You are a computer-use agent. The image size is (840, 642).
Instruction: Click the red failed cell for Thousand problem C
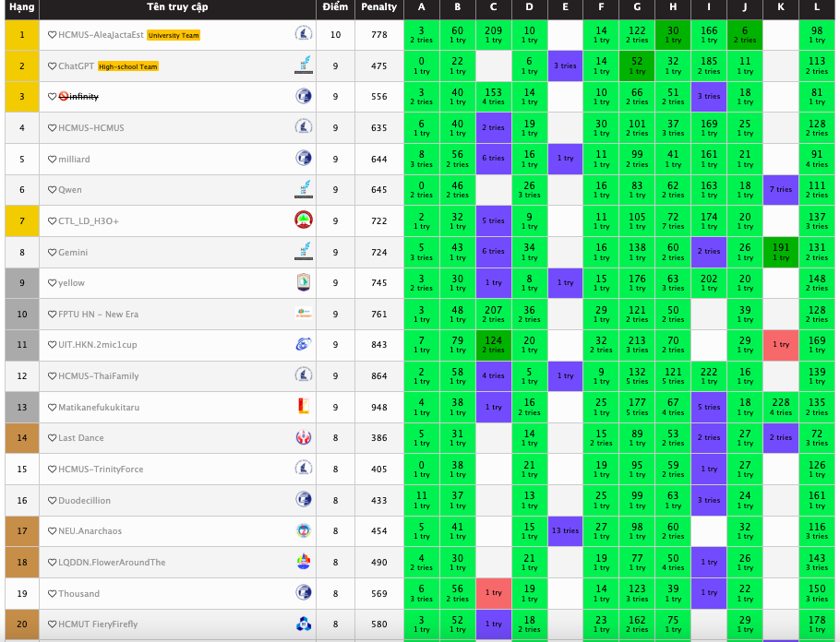493,593
